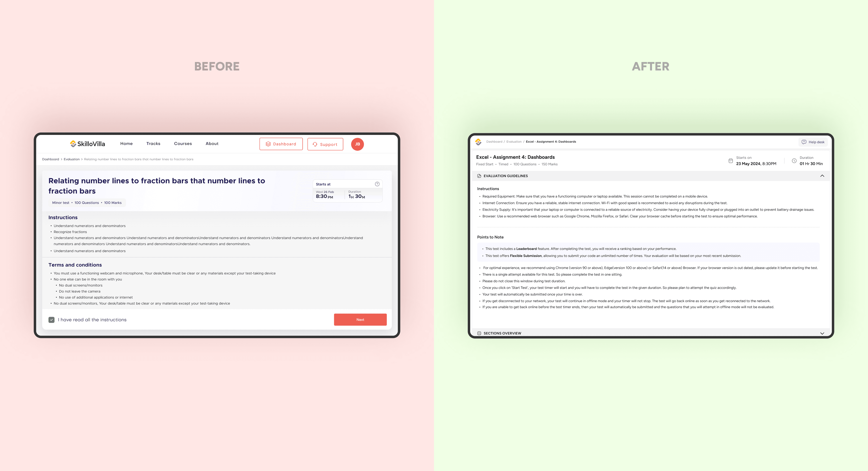This screenshot has height=471, width=868.
Task: Click the Sections Overview section icon
Action: coord(479,333)
